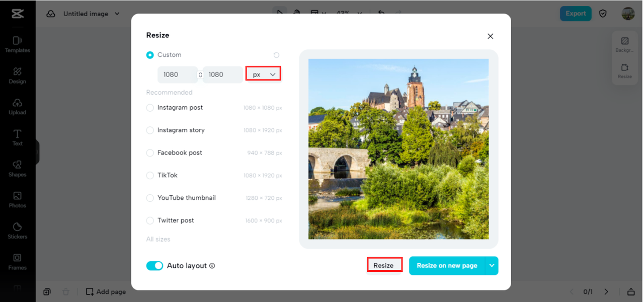This screenshot has width=644, height=302.
Task: Click the Add page button
Action: (106, 291)
